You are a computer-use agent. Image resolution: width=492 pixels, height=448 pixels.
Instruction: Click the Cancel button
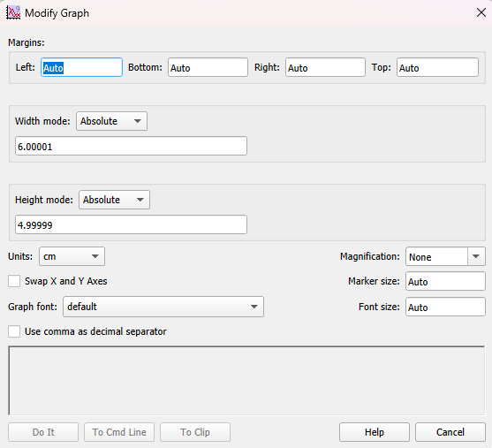tap(450, 432)
